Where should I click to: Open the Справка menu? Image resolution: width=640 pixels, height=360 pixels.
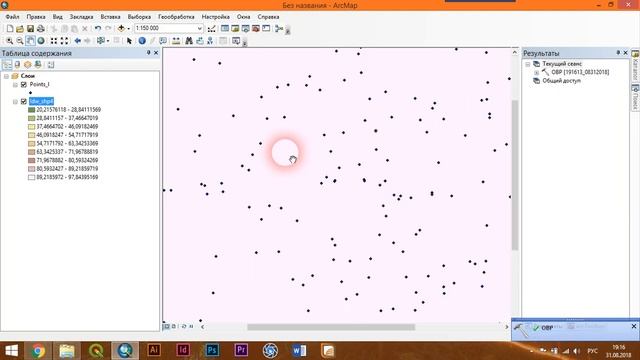point(268,17)
